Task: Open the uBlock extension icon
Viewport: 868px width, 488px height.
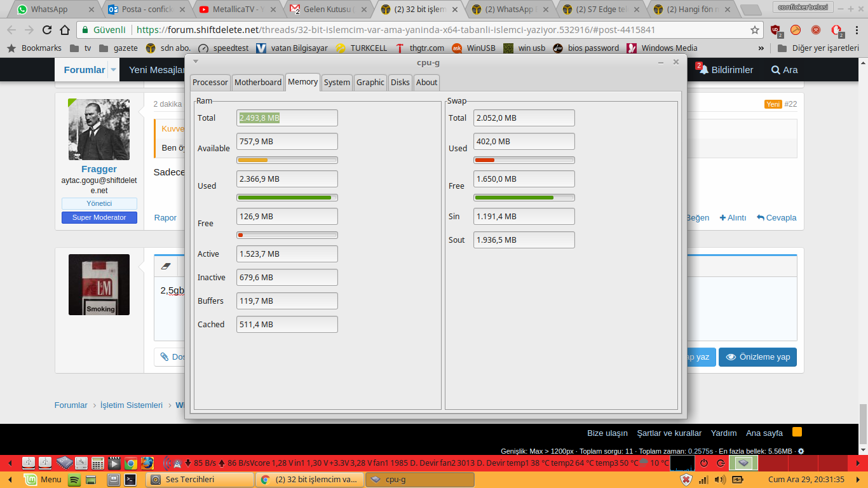Action: click(x=776, y=30)
